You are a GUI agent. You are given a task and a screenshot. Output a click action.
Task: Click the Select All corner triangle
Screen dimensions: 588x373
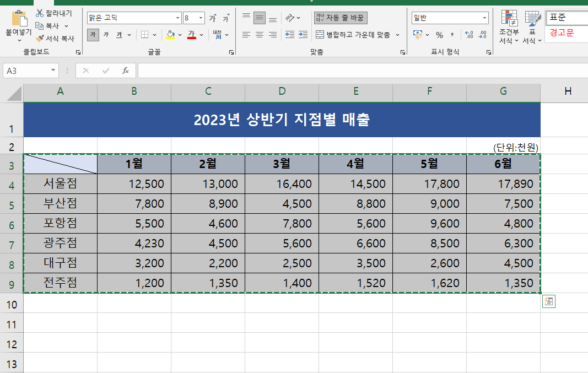tap(14, 93)
